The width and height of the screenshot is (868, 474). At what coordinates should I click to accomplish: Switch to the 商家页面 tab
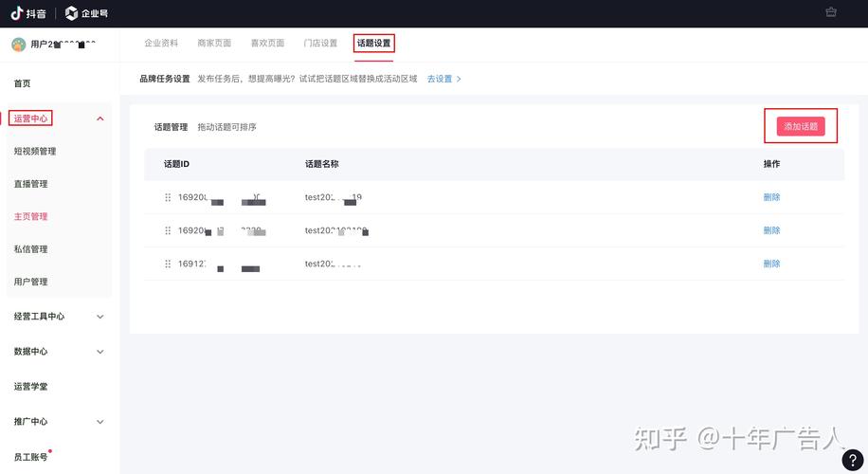tap(214, 44)
